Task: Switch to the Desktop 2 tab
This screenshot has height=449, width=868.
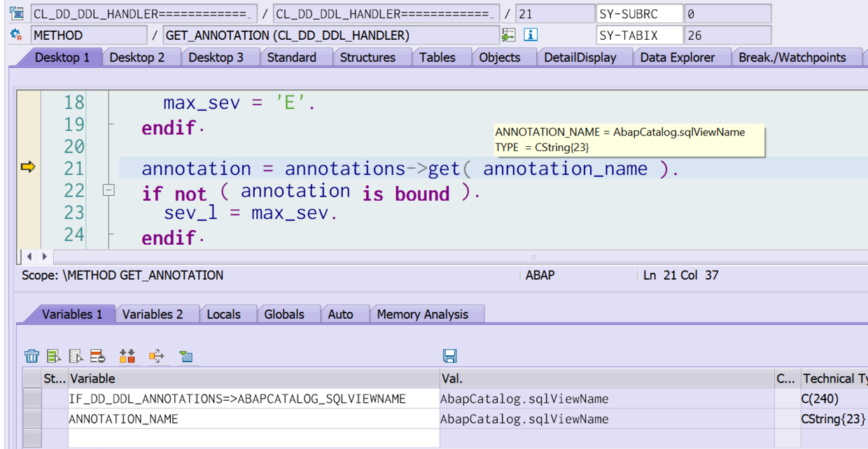Action: coord(137,57)
